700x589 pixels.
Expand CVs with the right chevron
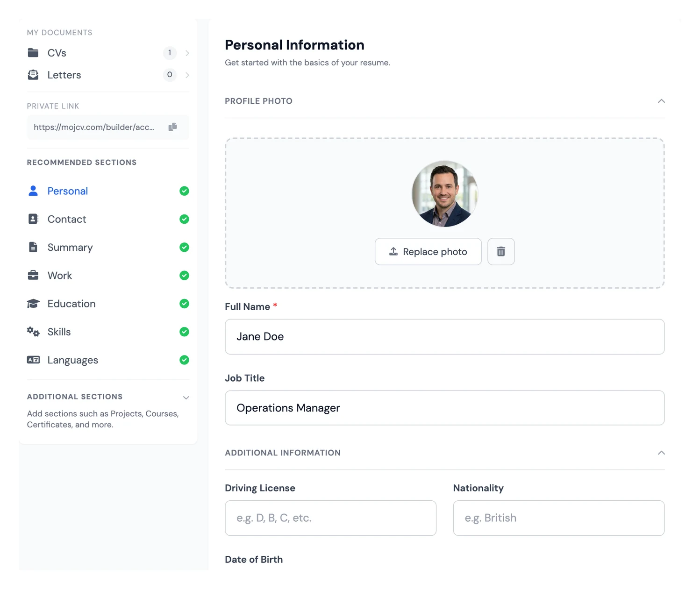(x=187, y=53)
